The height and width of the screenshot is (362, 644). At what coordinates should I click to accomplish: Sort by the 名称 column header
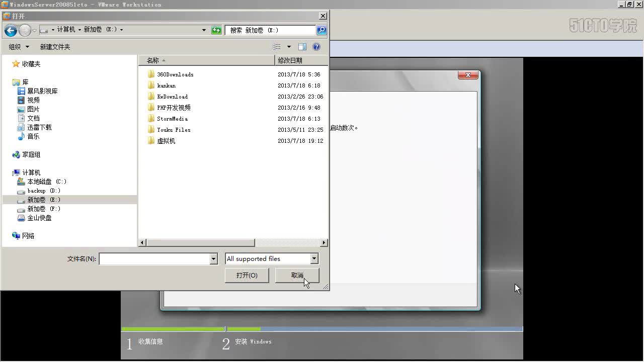(207, 60)
